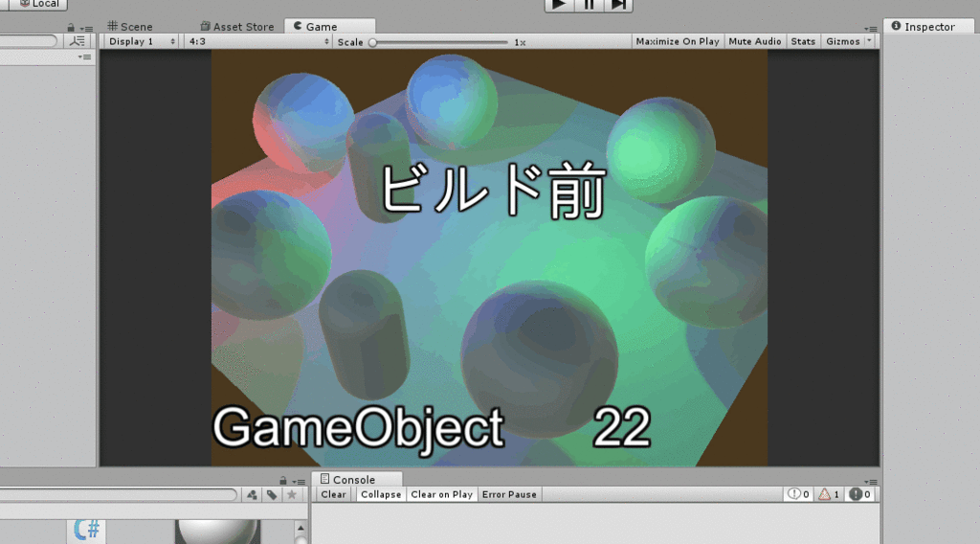The width and height of the screenshot is (980, 544).
Task: Advance one frame with the Step button
Action: 618,5
